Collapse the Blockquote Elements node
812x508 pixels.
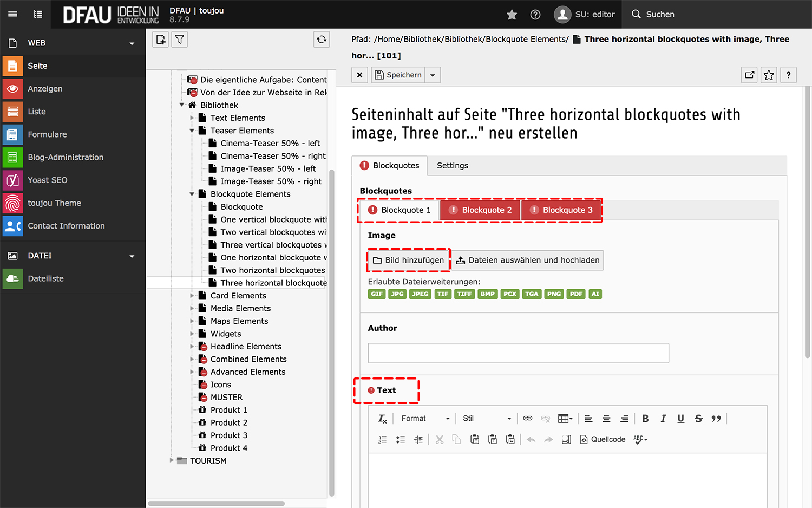tap(192, 194)
